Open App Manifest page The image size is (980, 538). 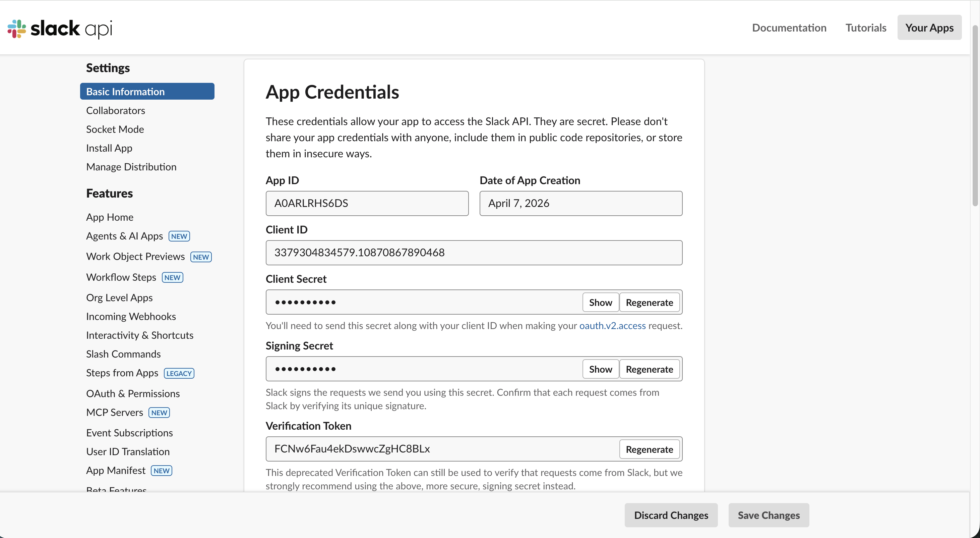tap(116, 470)
